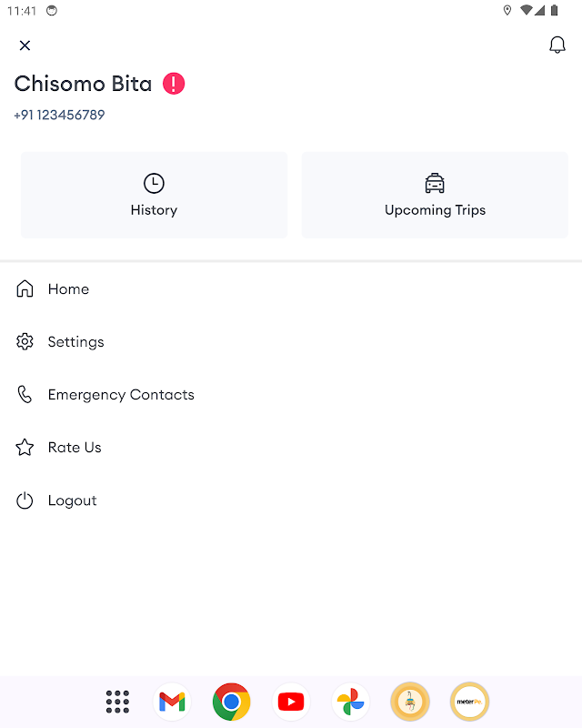Click the power icon beside Logout
The image size is (582, 728).
[25, 500]
